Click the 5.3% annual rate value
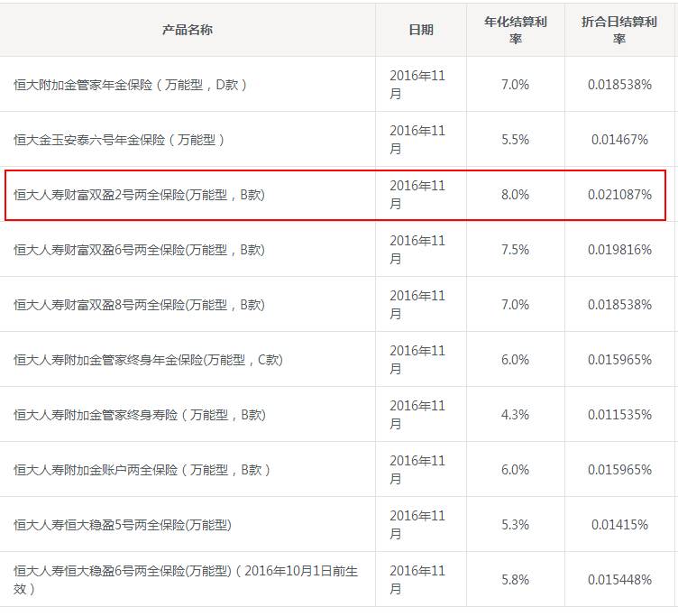 (x=515, y=524)
